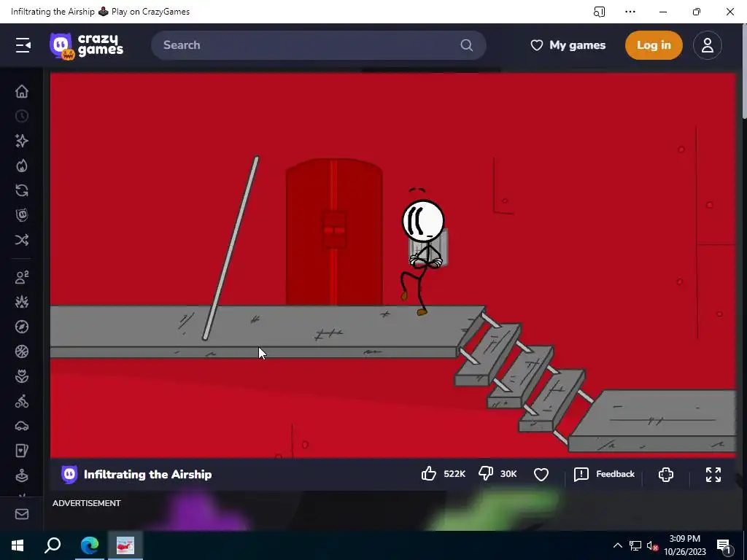The image size is (747, 560).
Task: Click the muted volume tray icon
Action: pos(652,545)
